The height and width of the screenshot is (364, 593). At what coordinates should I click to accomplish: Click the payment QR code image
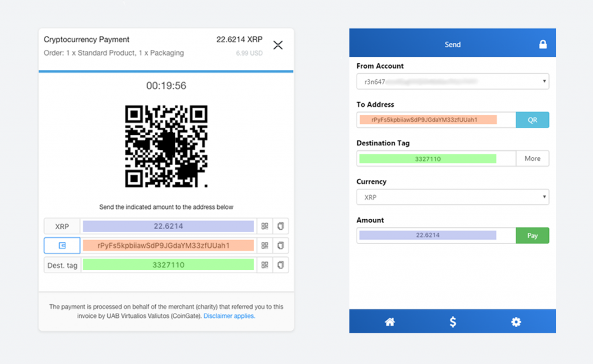pos(166,146)
